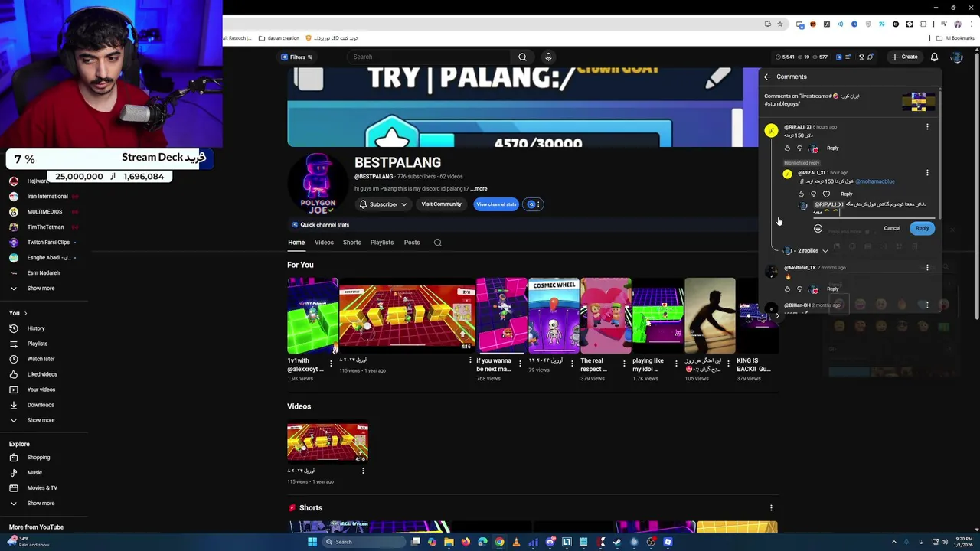Switch to the Posts channel tab

412,243
